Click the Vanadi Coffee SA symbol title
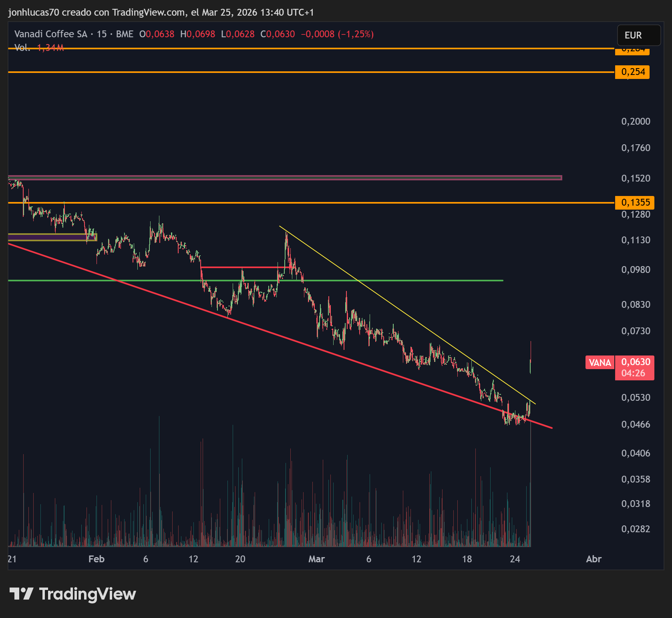Screen dimensions: 672x618 pyautogui.click(x=51, y=34)
